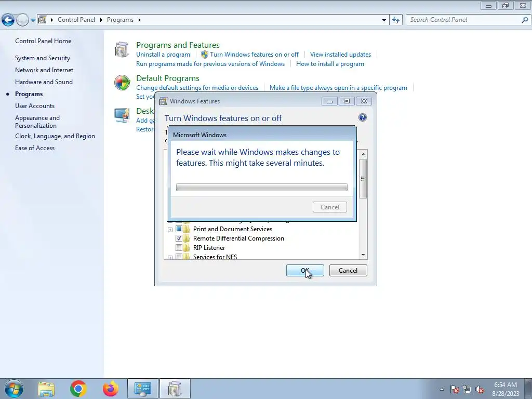Click the refresh button next to address bar
Screen dimensions: 532x399
coord(395,20)
